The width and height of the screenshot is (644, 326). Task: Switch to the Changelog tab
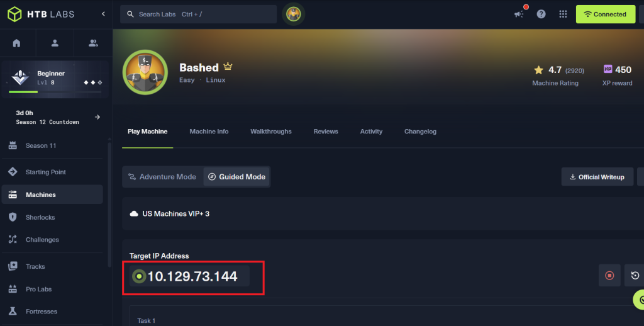point(420,132)
